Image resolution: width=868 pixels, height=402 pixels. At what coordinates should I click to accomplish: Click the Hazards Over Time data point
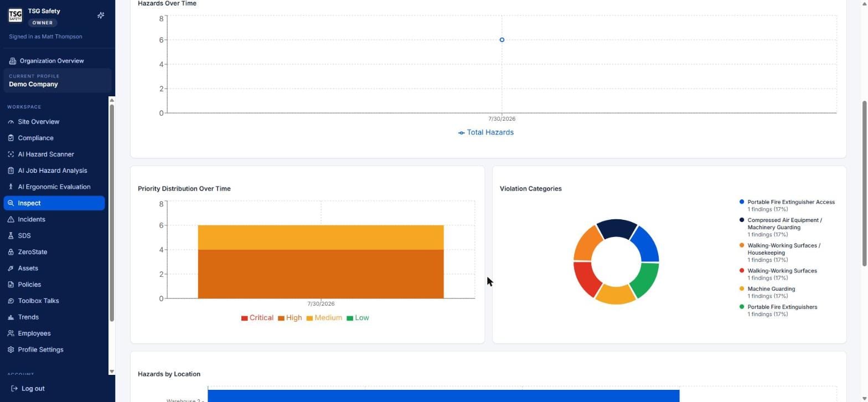[502, 40]
